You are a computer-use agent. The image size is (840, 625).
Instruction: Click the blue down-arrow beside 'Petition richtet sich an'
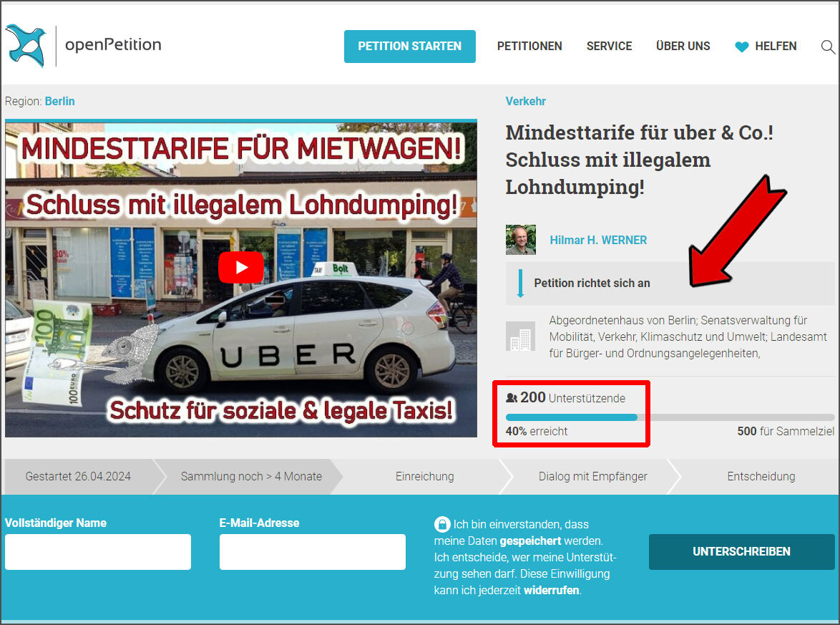point(520,283)
